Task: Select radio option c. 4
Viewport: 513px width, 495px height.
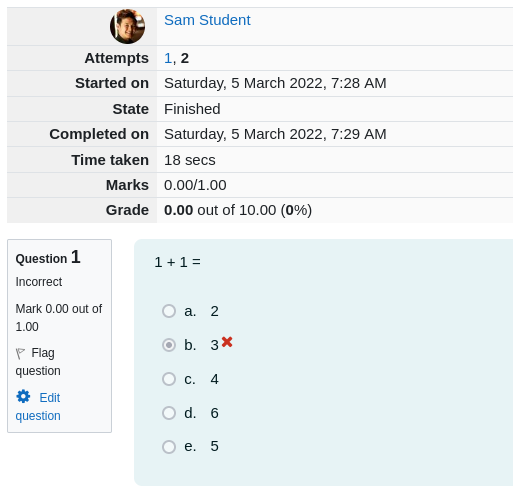Action: 169,379
